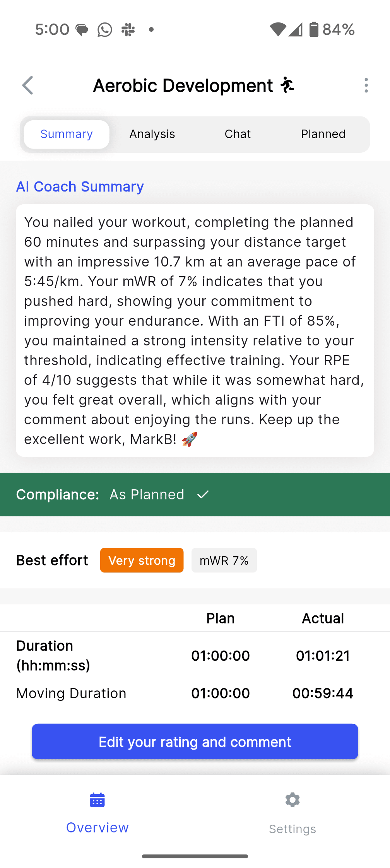The image size is (390, 868).
Task: Click Edit your rating and comment
Action: click(x=195, y=742)
